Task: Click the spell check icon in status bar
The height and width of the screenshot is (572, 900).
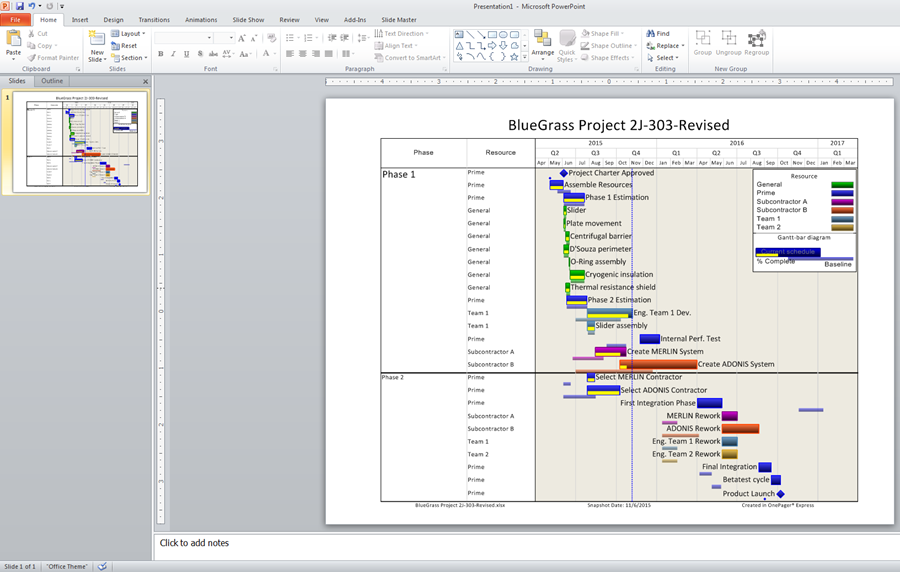Action: tap(102, 566)
